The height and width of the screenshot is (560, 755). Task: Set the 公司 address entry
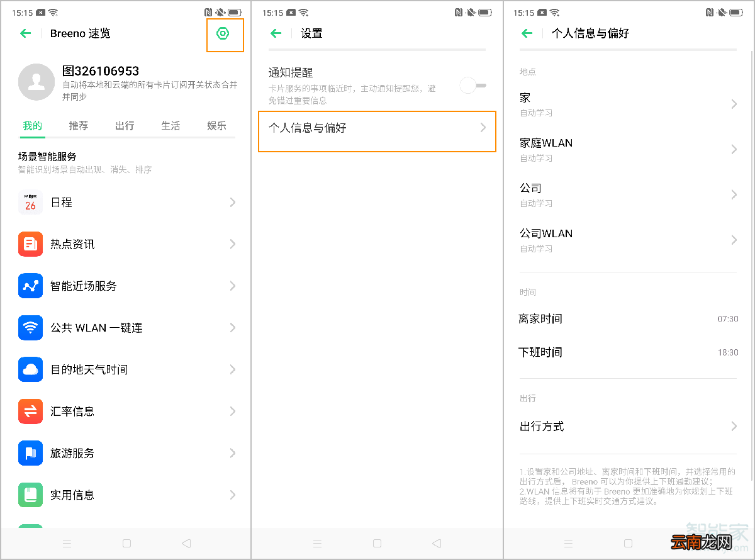(x=629, y=195)
